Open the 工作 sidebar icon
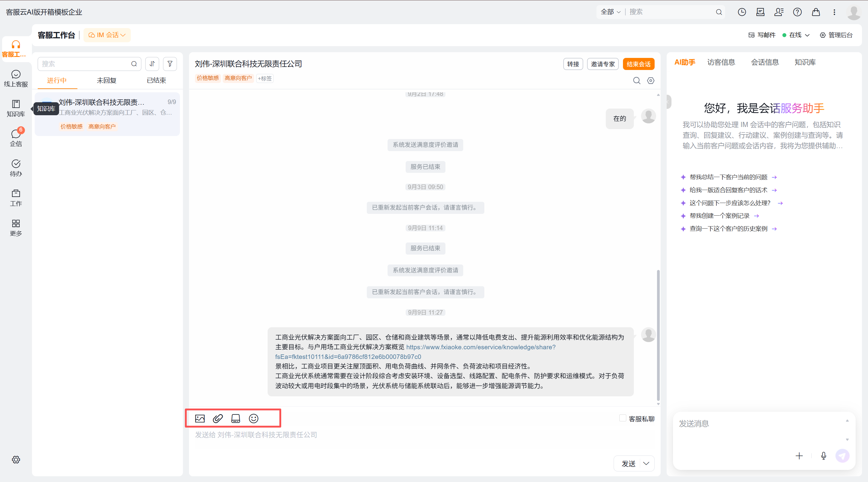The width and height of the screenshot is (868, 482). click(16, 198)
